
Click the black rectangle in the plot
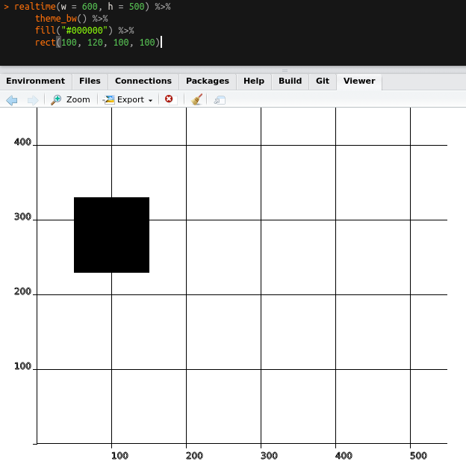point(111,235)
